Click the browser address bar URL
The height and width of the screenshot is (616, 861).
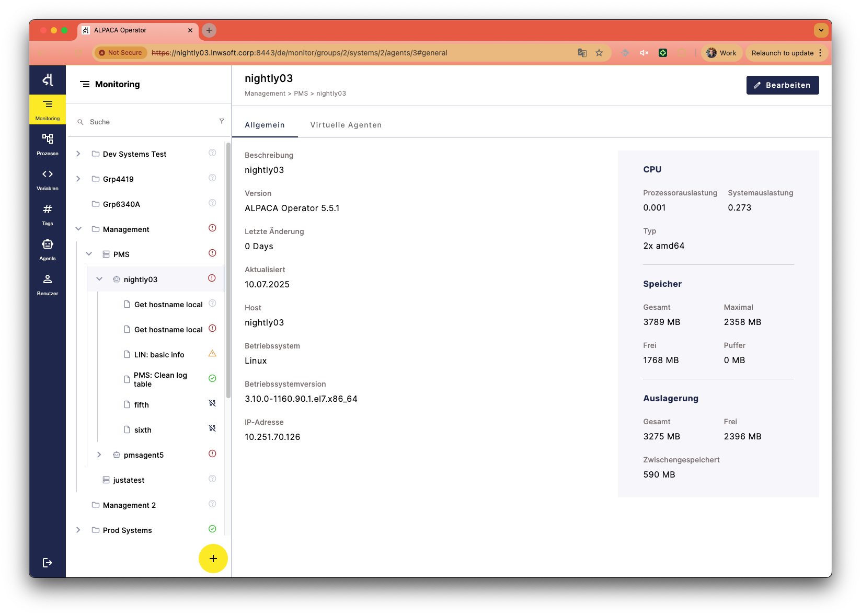[x=300, y=53]
